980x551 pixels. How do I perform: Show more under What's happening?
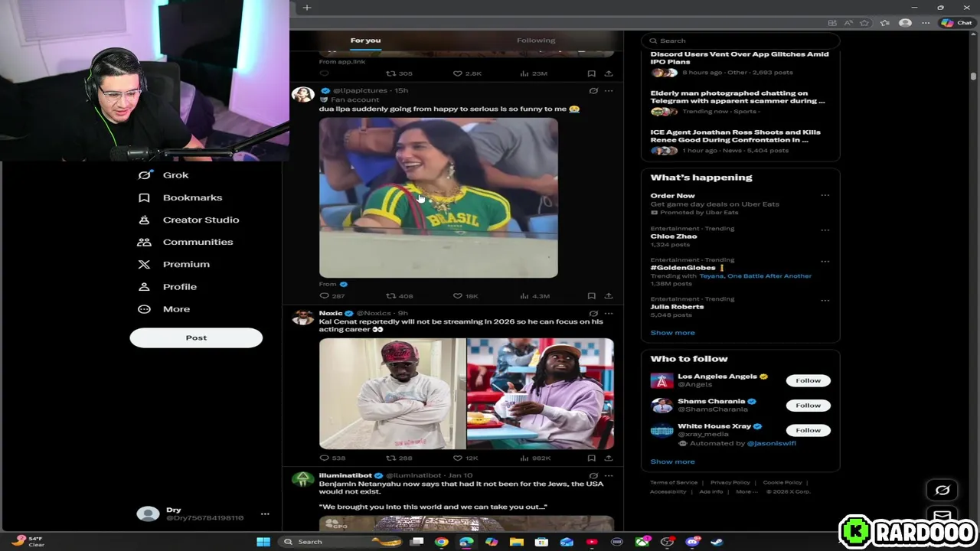click(672, 333)
